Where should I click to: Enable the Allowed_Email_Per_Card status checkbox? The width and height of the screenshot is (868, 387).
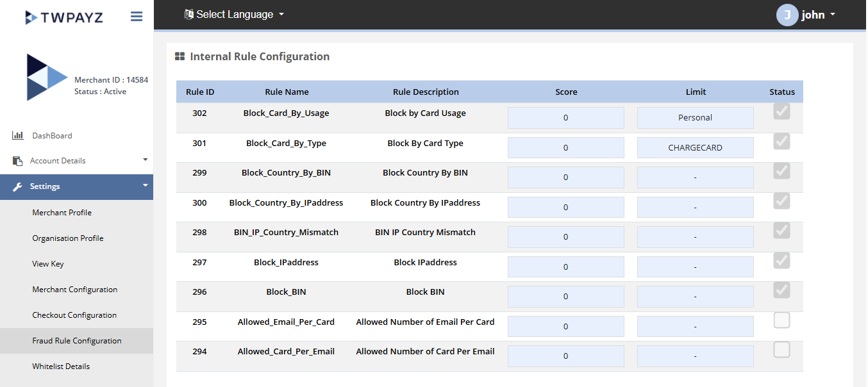pos(781,320)
